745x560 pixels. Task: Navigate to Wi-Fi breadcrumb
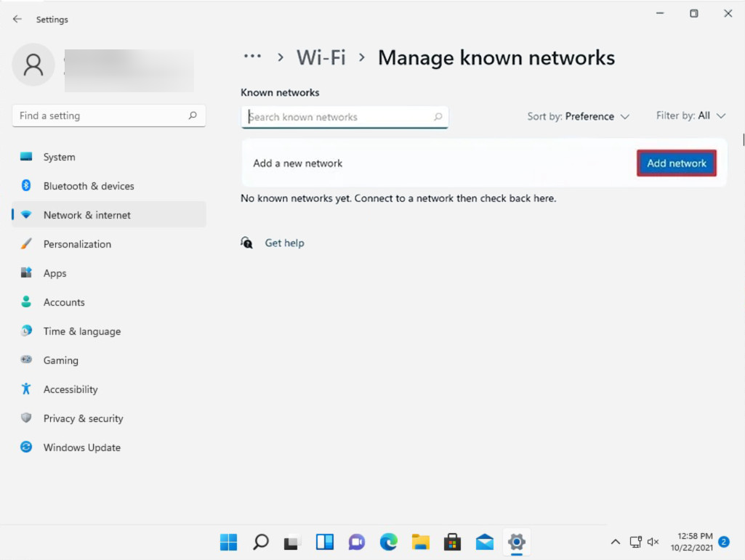321,57
